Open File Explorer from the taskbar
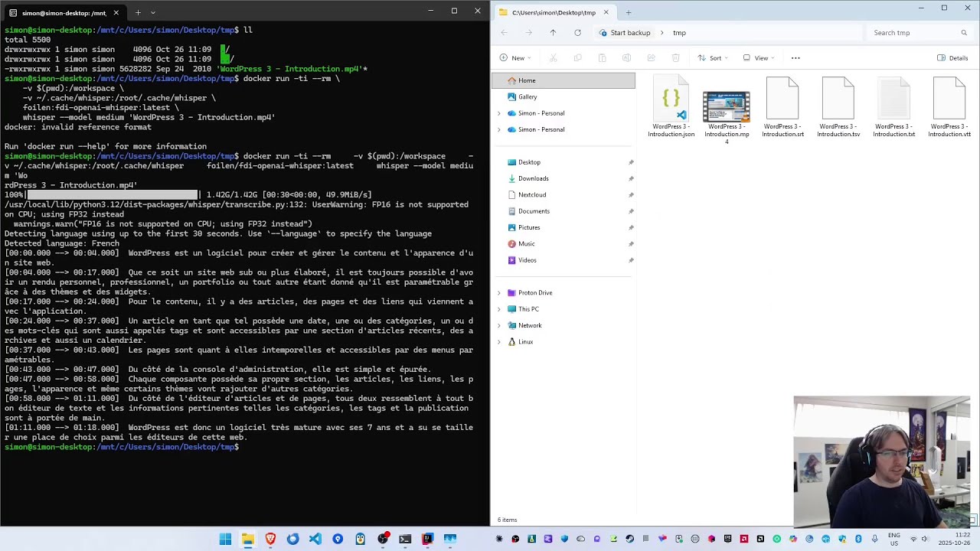Screen dimensions: 980x551 248,540
